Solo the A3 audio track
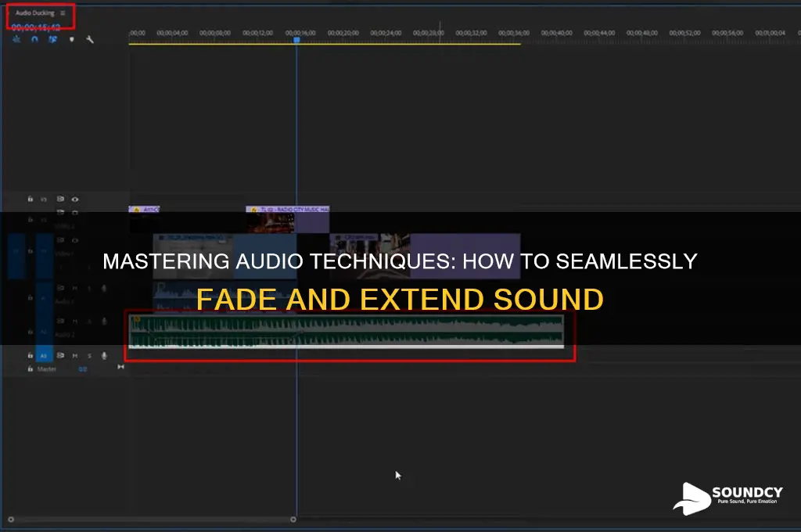This screenshot has width=801, height=532. click(89, 356)
